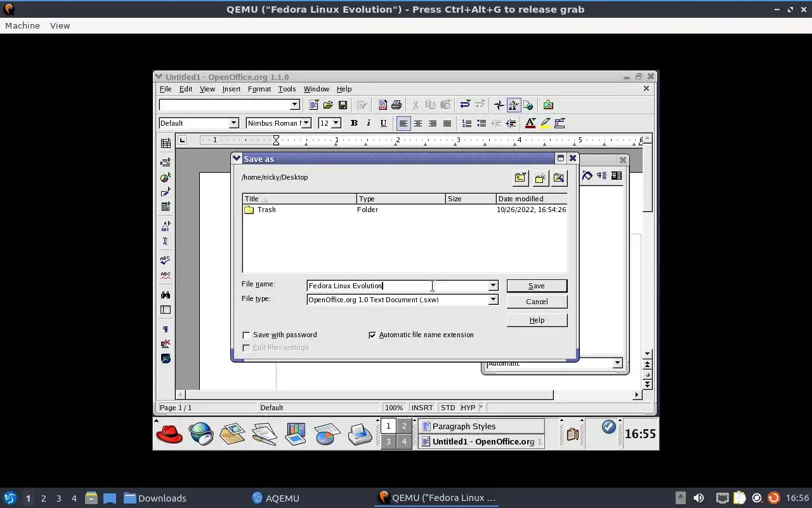
Task: Click the Export as PDF icon
Action: click(x=383, y=105)
